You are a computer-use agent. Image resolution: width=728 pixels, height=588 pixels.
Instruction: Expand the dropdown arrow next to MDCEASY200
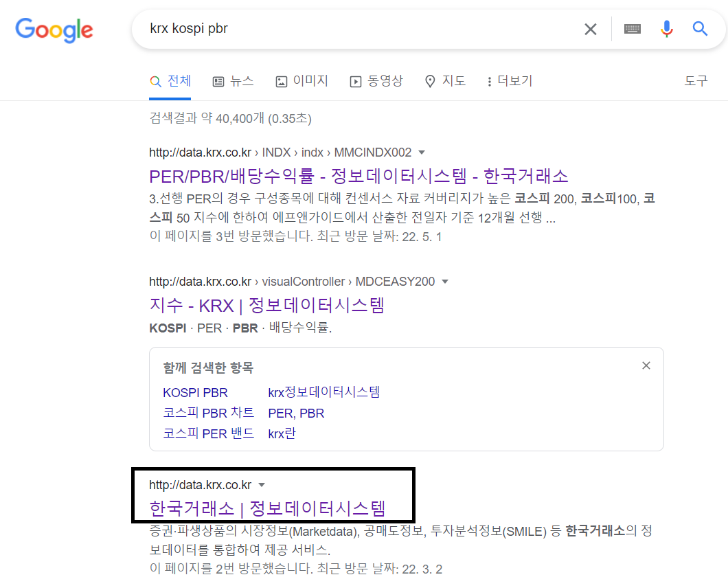[x=445, y=282]
